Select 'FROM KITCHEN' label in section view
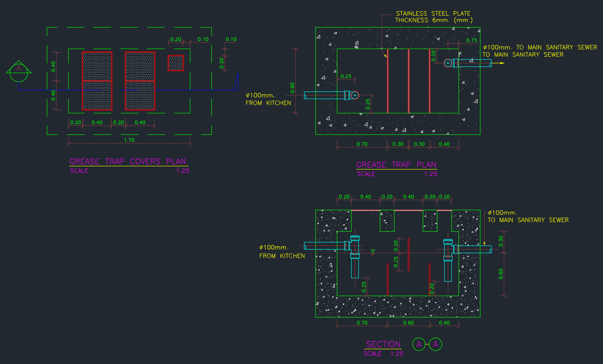603x364 pixels. point(282,256)
